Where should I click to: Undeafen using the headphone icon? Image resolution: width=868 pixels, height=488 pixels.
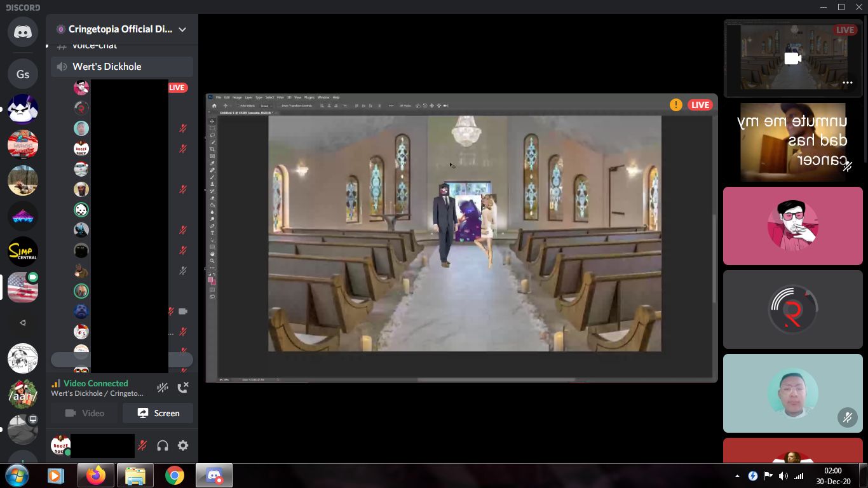click(163, 445)
